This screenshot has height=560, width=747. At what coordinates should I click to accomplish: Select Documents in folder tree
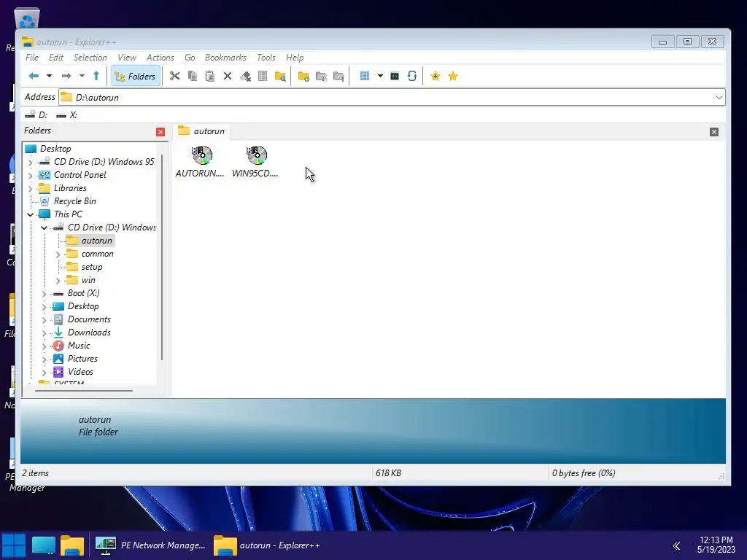tap(89, 319)
